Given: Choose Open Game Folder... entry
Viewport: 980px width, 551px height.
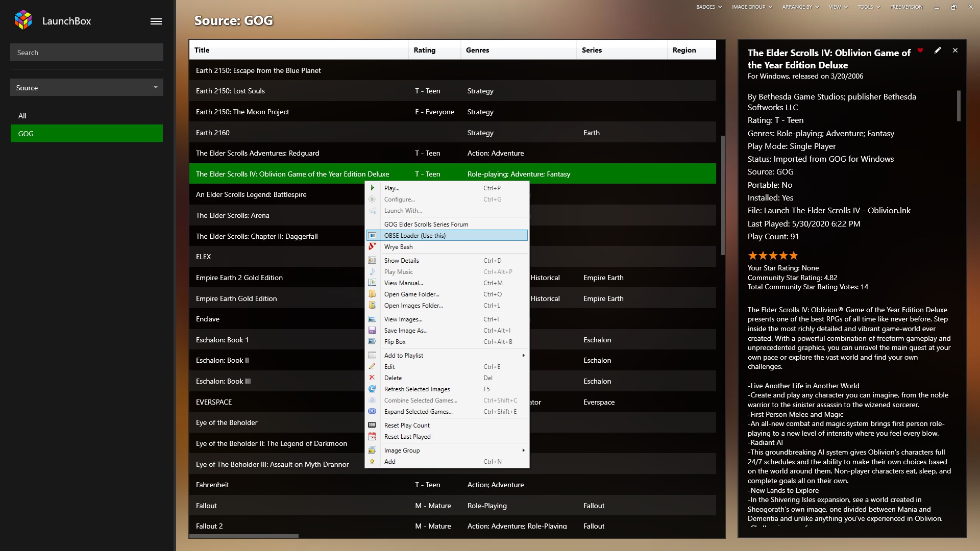Looking at the screenshot, I should click(x=447, y=294).
